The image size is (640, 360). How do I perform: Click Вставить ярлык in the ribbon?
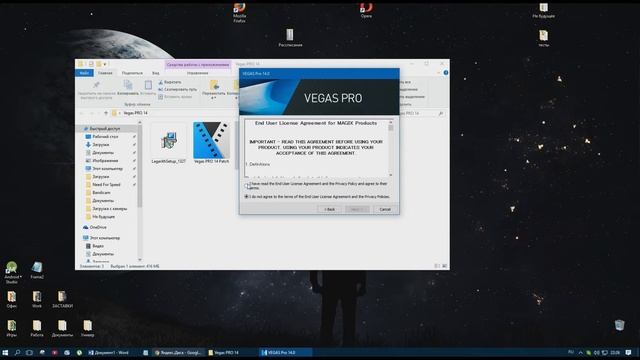point(175,97)
